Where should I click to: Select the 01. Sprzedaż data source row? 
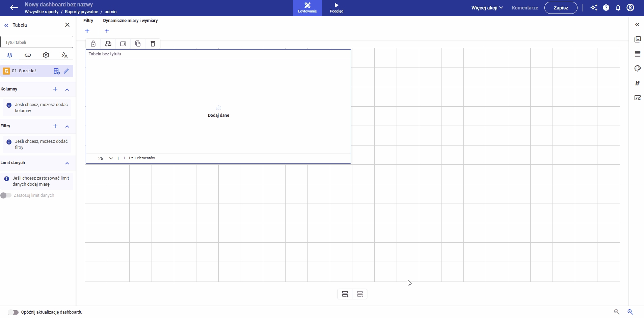(37, 71)
